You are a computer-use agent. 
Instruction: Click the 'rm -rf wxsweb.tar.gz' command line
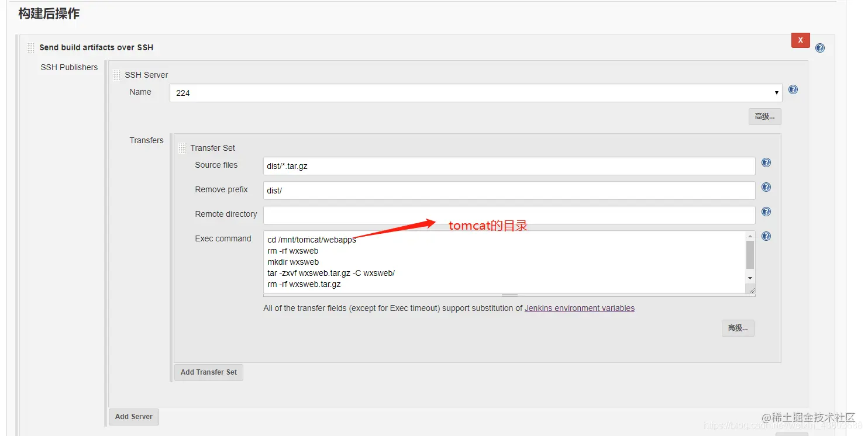tap(304, 284)
